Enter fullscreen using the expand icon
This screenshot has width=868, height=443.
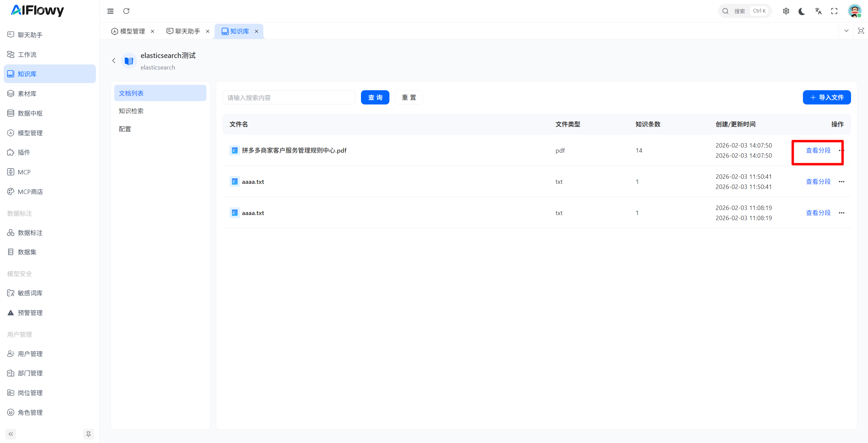834,11
